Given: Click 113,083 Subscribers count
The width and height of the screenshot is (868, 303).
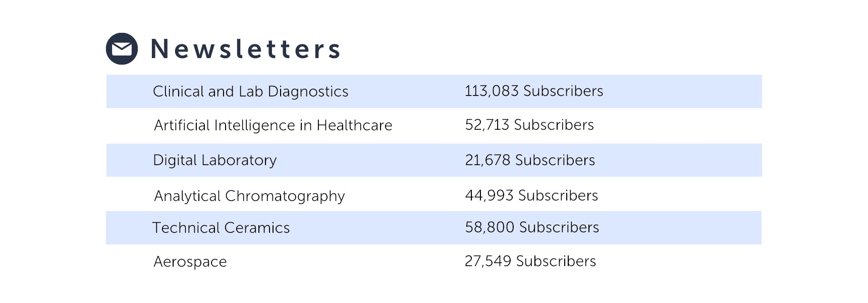Looking at the screenshot, I should (534, 91).
